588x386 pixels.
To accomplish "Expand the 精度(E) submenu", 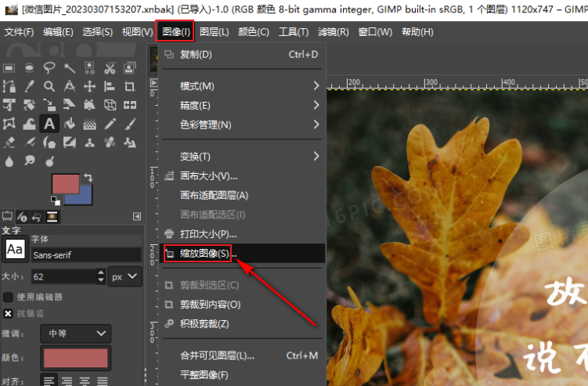I will point(243,106).
